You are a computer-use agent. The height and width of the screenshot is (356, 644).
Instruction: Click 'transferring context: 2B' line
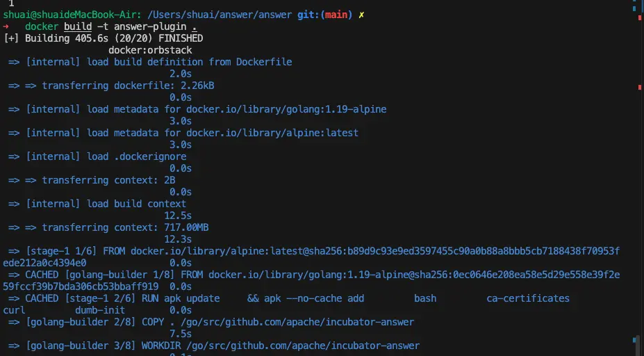(92, 180)
